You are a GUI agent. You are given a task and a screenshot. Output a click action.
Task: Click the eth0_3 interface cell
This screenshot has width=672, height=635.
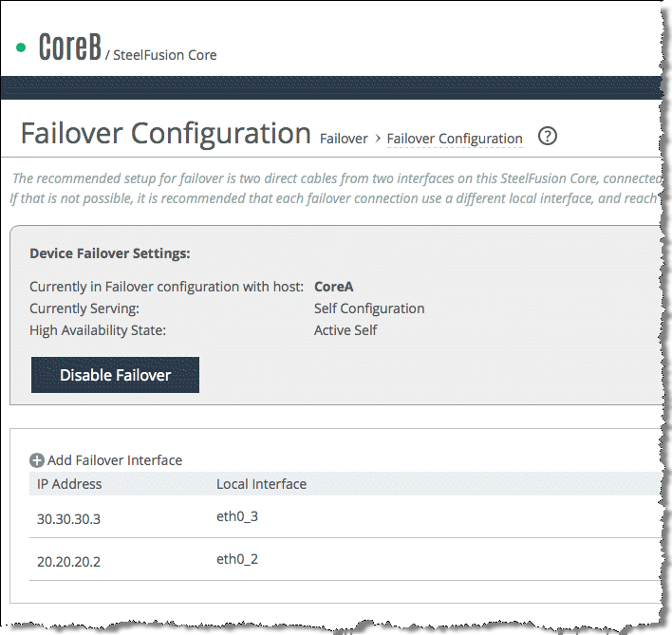point(237,516)
